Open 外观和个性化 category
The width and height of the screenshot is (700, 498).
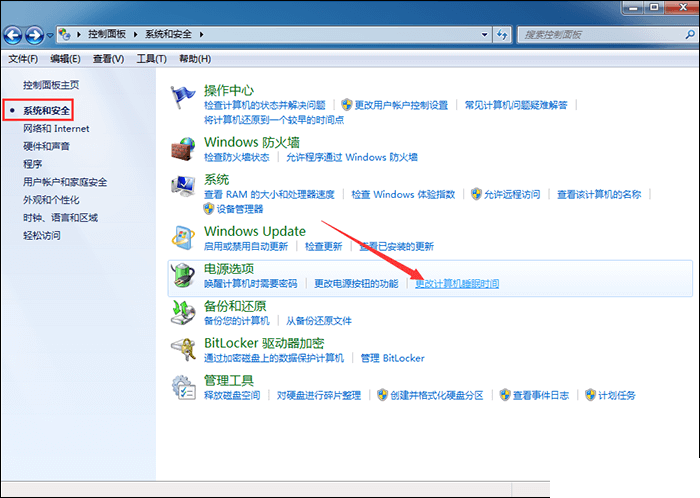point(51,200)
